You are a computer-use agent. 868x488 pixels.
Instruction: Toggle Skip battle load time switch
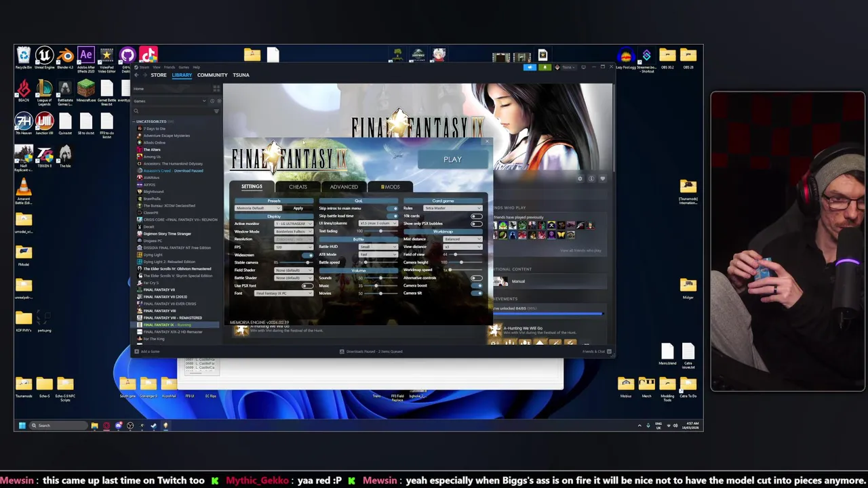(393, 216)
